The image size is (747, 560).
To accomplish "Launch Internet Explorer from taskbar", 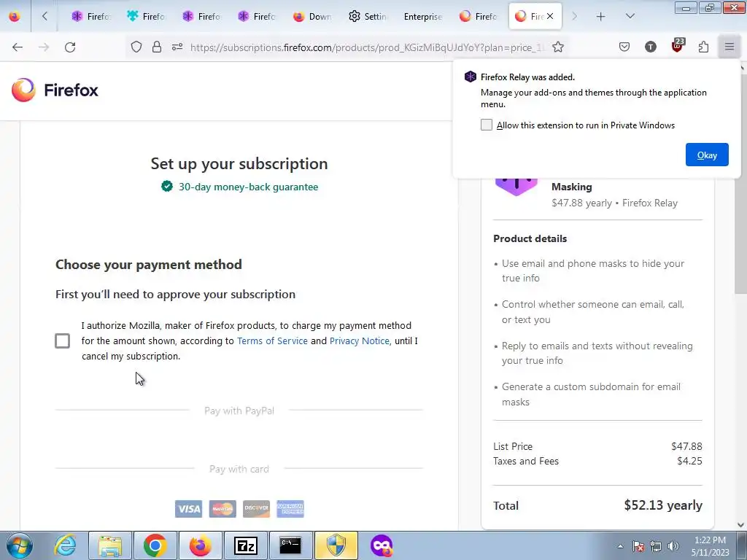I will tap(65, 545).
